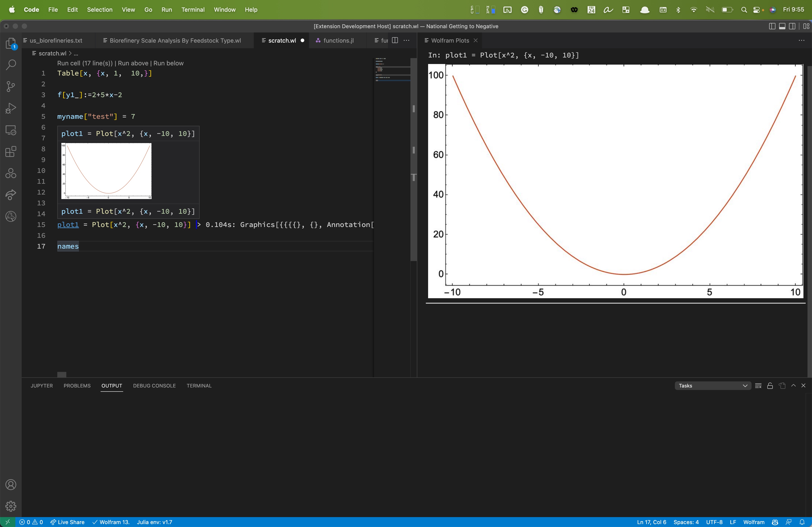Image resolution: width=812 pixels, height=527 pixels.
Task: Click the inline plot thumbnail preview
Action: pos(106,171)
